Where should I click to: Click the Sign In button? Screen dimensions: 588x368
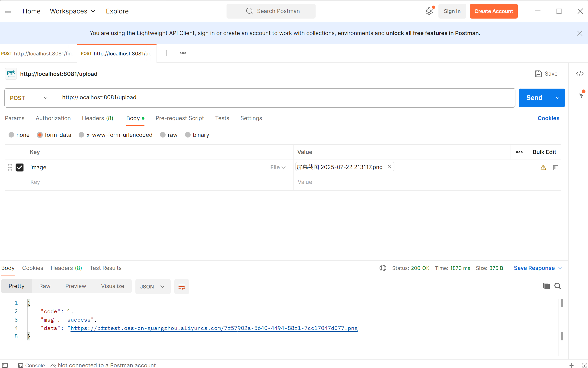452,11
